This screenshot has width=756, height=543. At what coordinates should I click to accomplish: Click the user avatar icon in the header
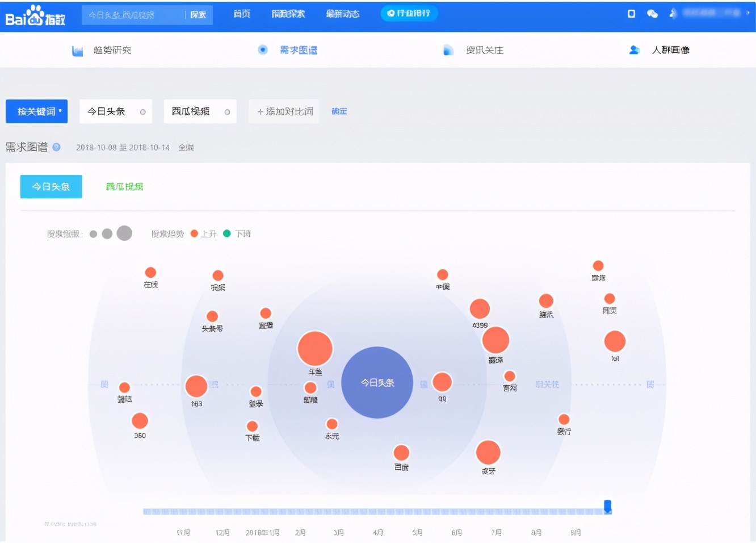click(673, 13)
